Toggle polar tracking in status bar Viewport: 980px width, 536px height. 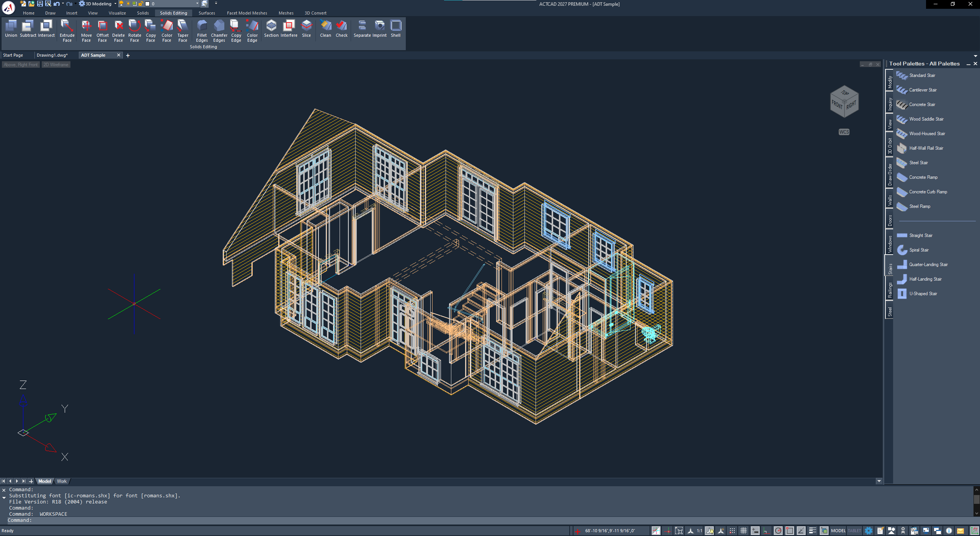[778, 531]
